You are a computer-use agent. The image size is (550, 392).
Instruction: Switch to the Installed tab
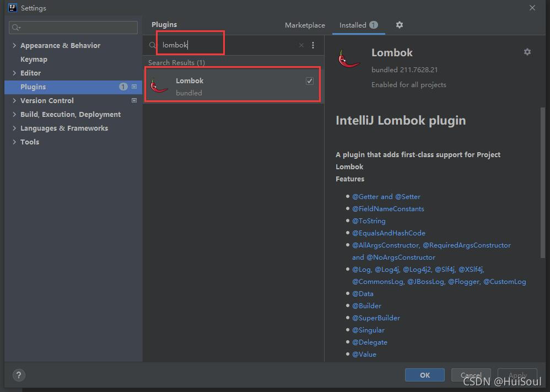358,25
